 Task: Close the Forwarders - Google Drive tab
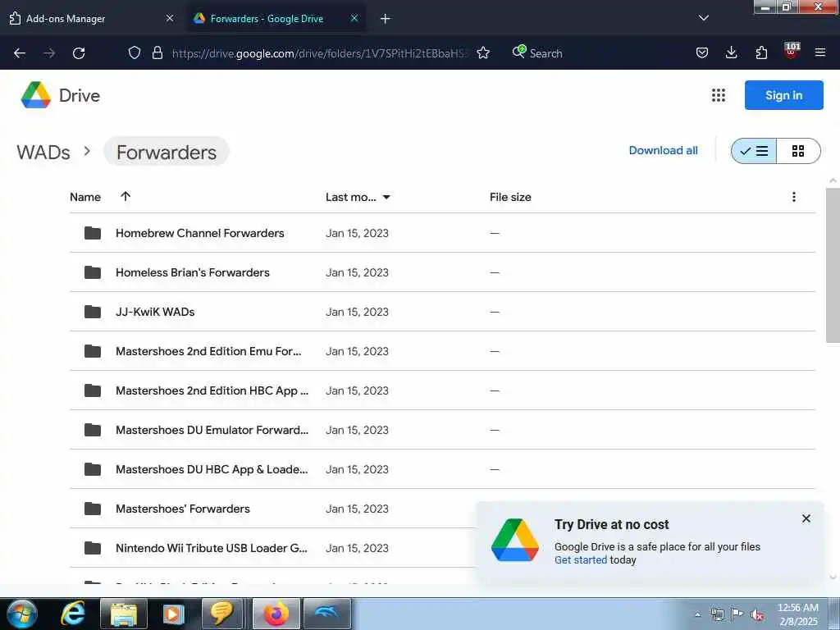point(354,18)
